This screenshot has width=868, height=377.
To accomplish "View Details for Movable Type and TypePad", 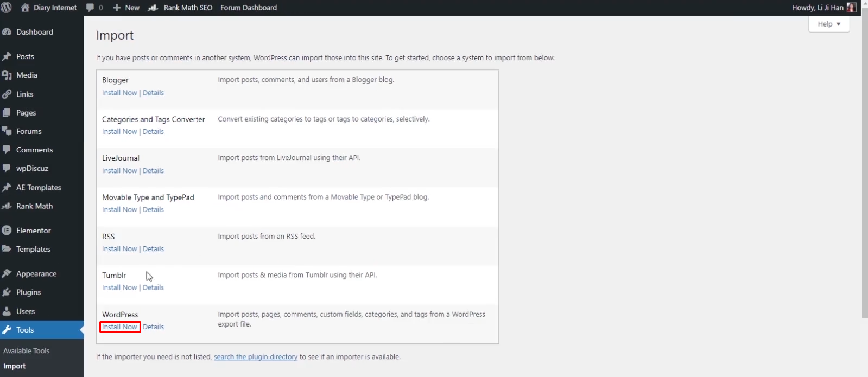I will (153, 210).
